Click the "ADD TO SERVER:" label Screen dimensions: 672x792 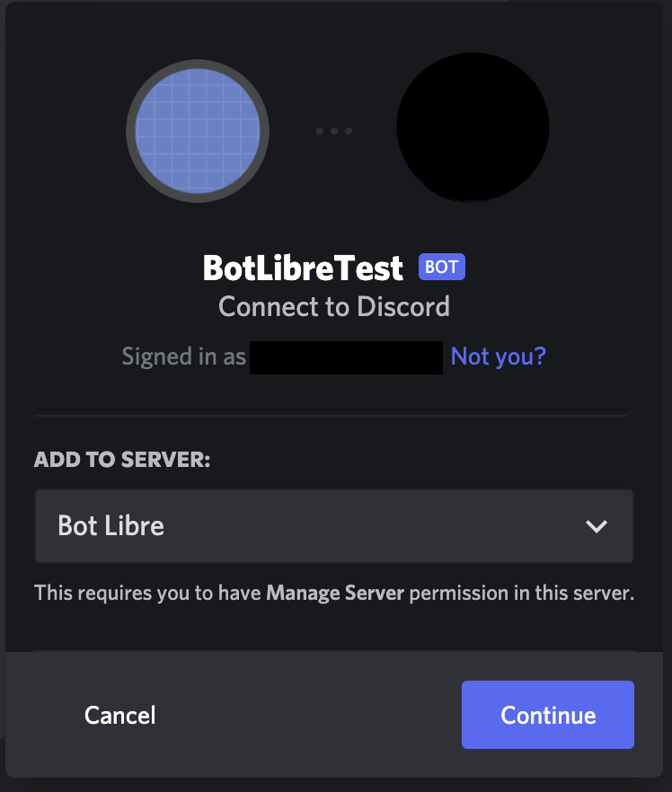tap(122, 460)
